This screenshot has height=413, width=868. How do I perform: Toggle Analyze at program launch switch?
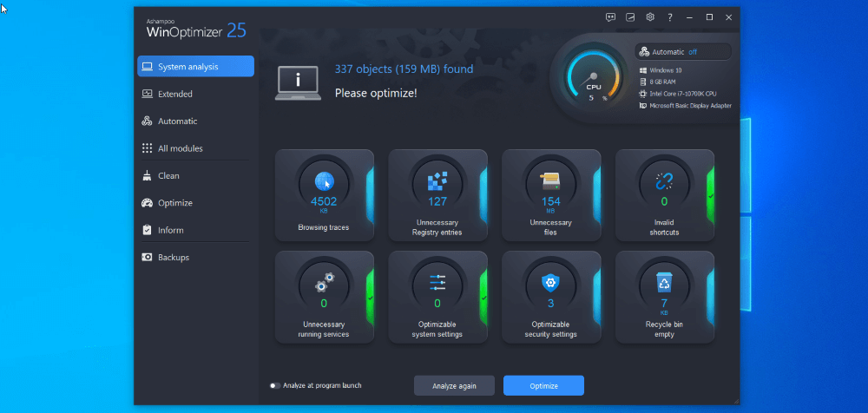click(x=275, y=385)
